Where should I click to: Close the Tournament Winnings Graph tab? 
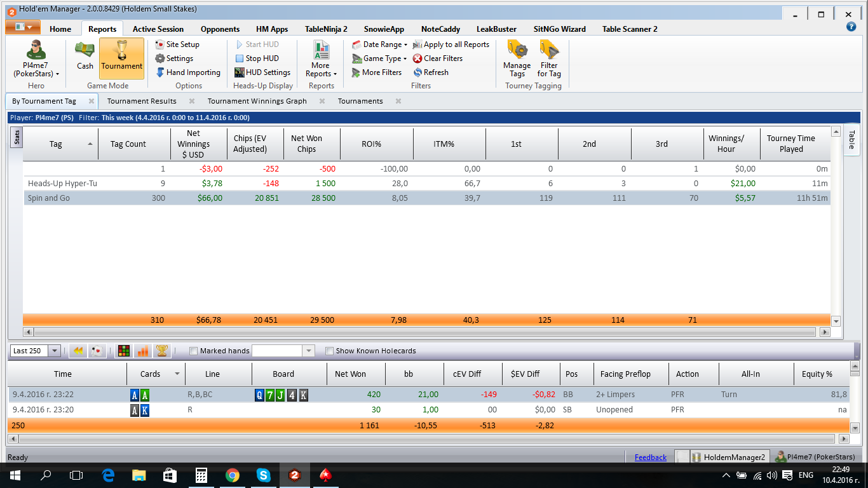point(322,101)
